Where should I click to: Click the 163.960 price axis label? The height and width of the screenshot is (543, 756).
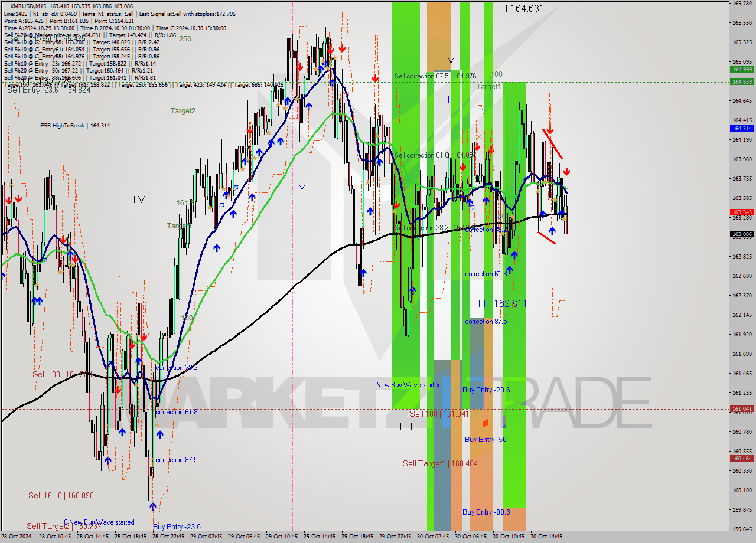(x=742, y=159)
